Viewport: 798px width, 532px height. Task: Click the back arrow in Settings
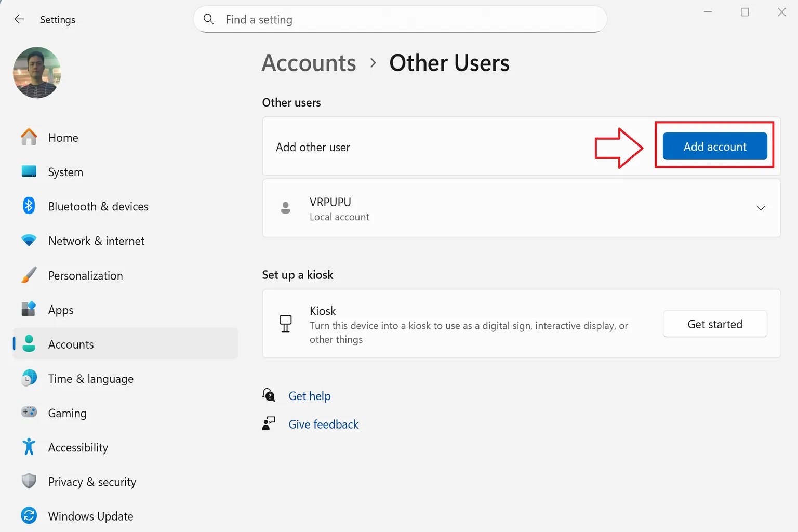pyautogui.click(x=19, y=19)
